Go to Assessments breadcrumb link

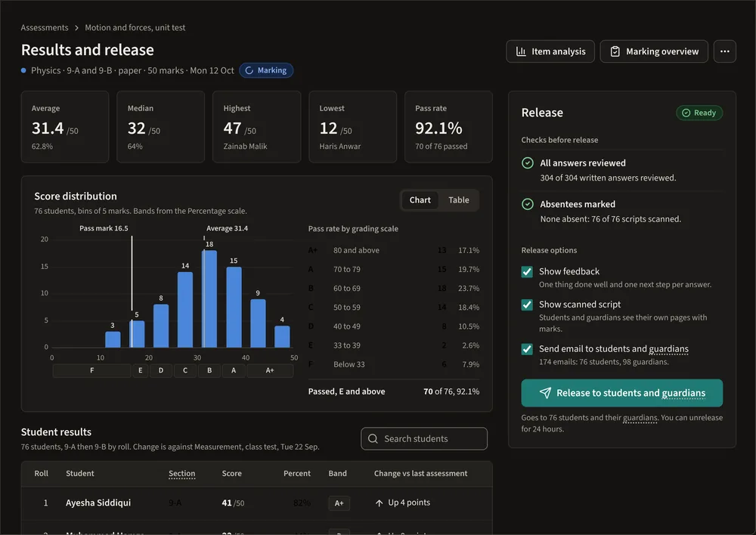[x=45, y=28]
